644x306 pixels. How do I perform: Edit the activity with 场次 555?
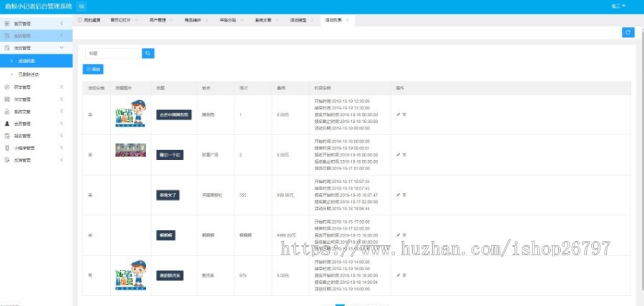(398, 195)
